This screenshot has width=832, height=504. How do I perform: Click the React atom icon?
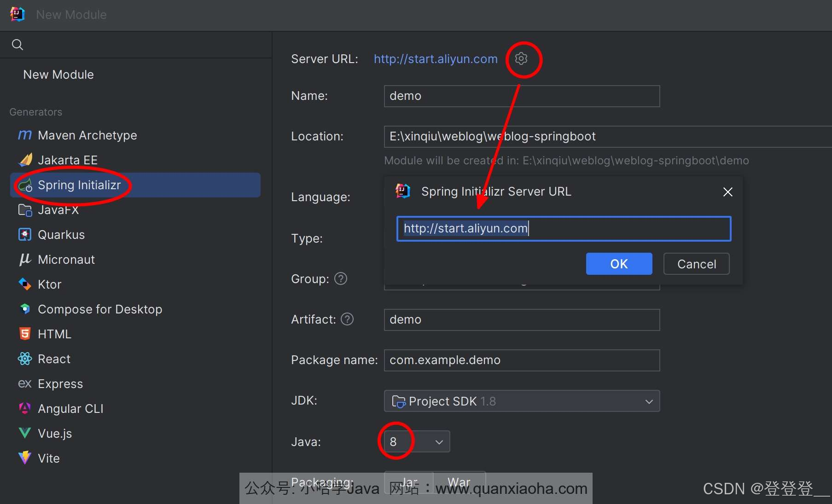pyautogui.click(x=25, y=359)
